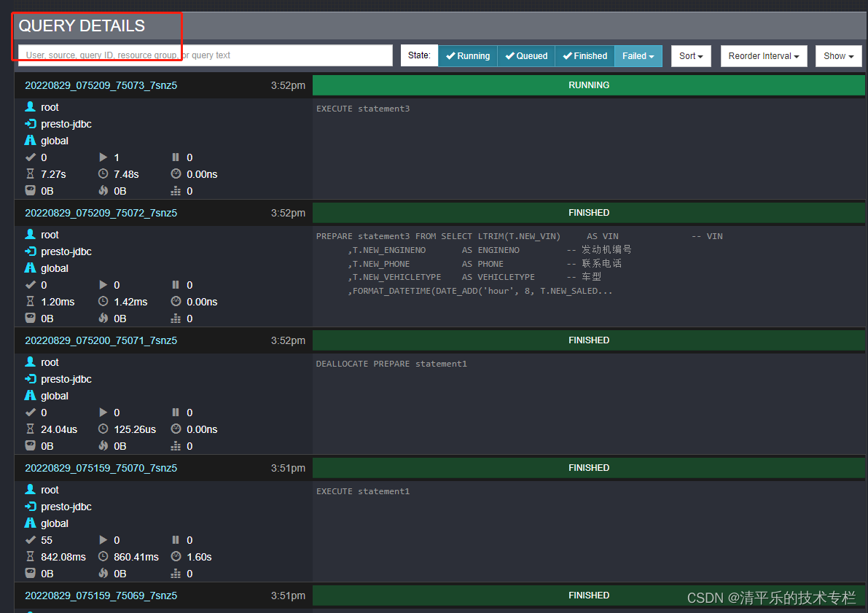Open query 20220829_075209_75073_7snz5

[101, 85]
